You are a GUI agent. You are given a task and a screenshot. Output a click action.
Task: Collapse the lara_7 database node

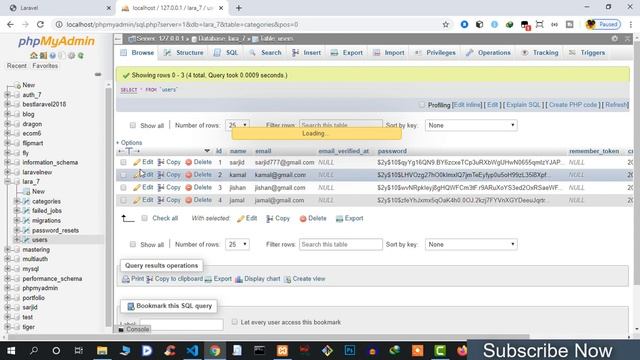click(7, 182)
